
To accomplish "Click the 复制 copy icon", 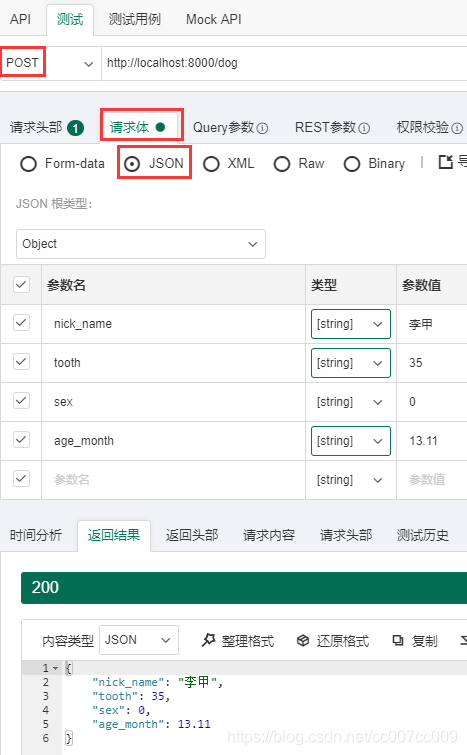I will coord(398,640).
